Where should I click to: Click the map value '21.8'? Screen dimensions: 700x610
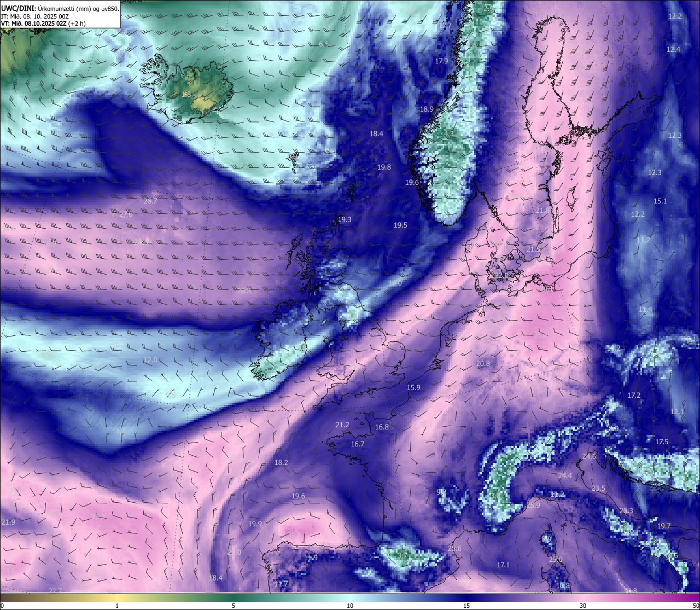click(x=542, y=211)
